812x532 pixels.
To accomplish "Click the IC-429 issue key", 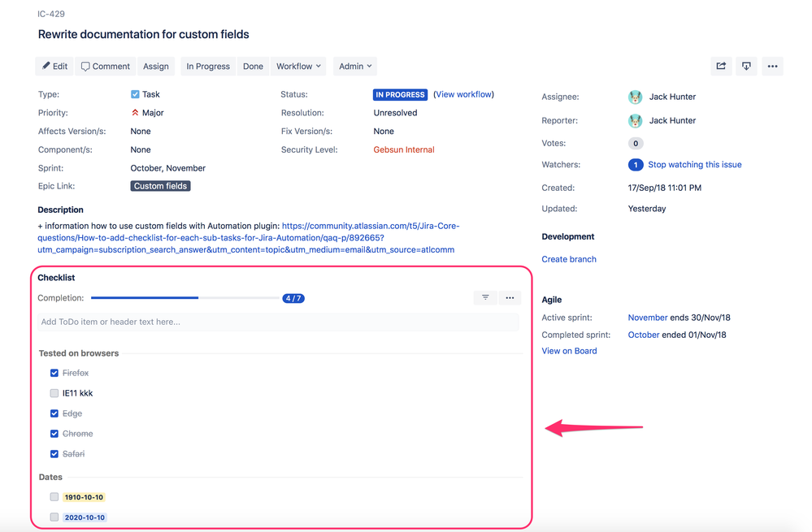I will (50, 14).
